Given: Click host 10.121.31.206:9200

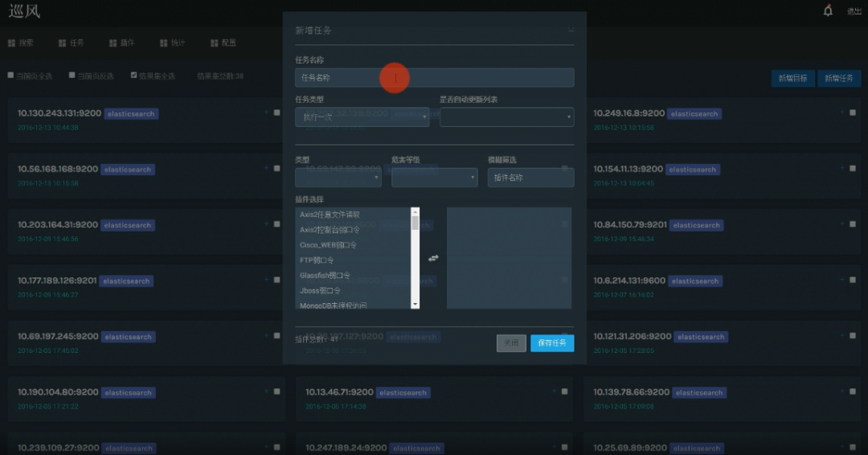Looking at the screenshot, I should pyautogui.click(x=633, y=336).
